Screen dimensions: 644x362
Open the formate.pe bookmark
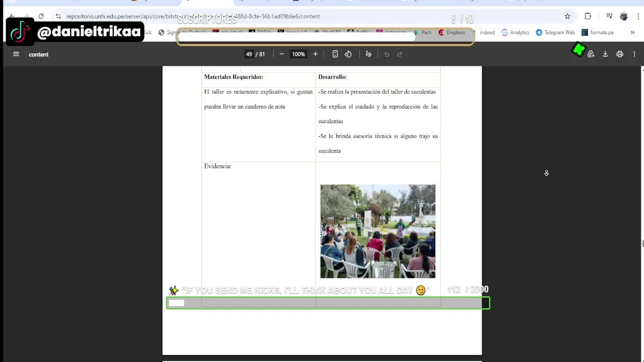coord(597,32)
